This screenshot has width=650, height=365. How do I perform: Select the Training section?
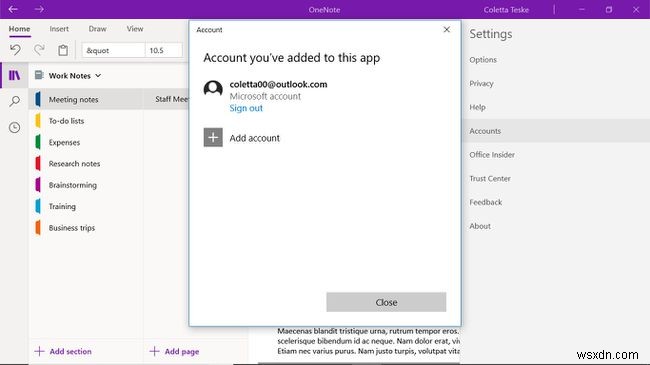pyautogui.click(x=86, y=206)
